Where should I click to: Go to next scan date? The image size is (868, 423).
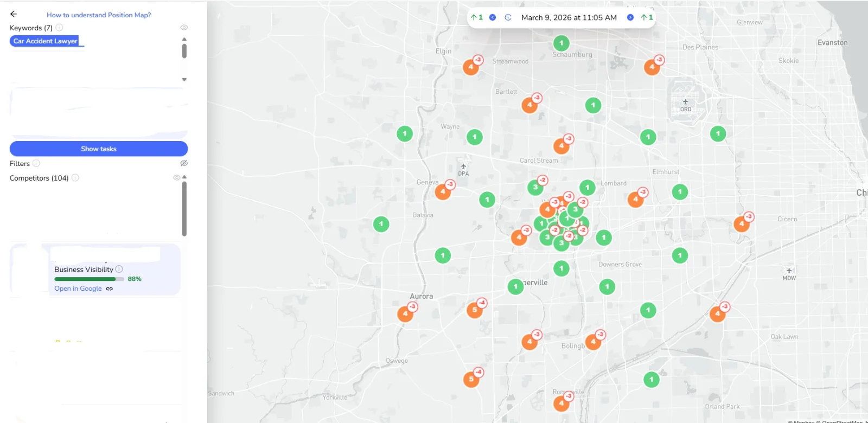(x=630, y=17)
